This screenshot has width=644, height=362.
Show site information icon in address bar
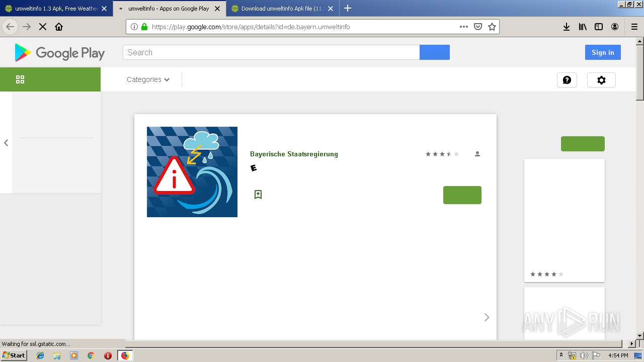tap(134, 27)
